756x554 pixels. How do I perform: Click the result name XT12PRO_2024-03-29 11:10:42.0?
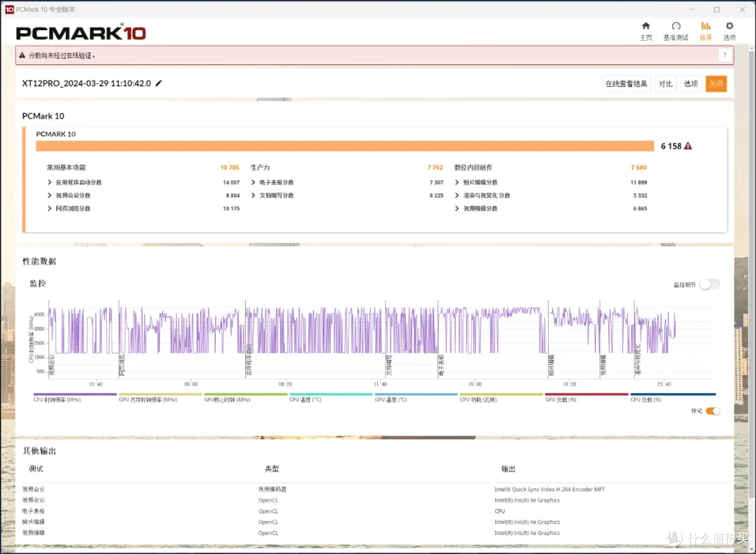[86, 83]
